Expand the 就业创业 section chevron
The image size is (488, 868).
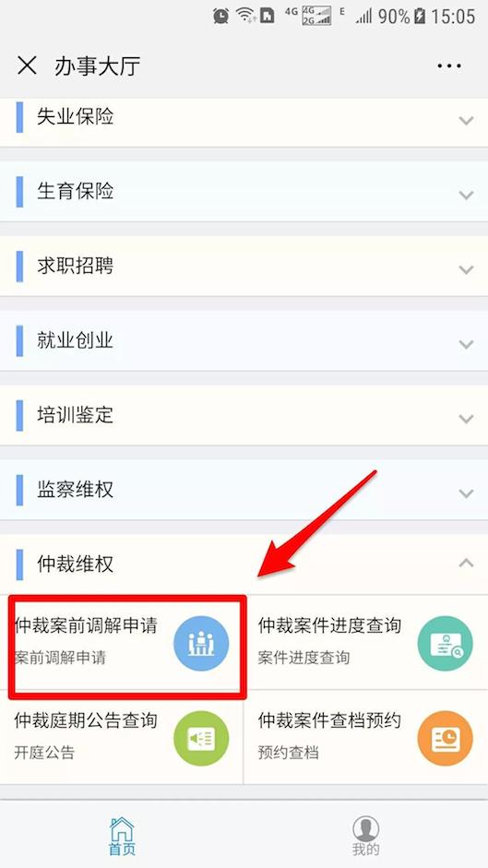[x=467, y=344]
